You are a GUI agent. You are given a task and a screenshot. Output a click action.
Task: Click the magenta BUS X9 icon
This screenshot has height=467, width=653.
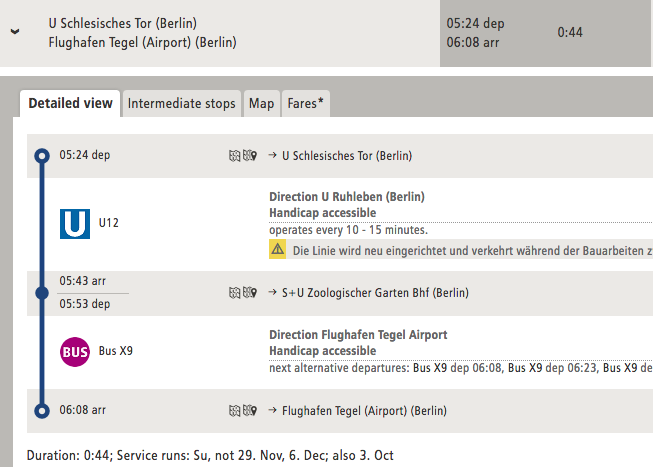pyautogui.click(x=75, y=351)
